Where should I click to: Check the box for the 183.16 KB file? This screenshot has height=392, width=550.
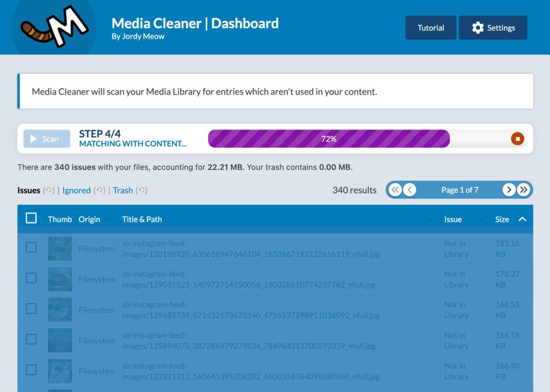click(32, 248)
